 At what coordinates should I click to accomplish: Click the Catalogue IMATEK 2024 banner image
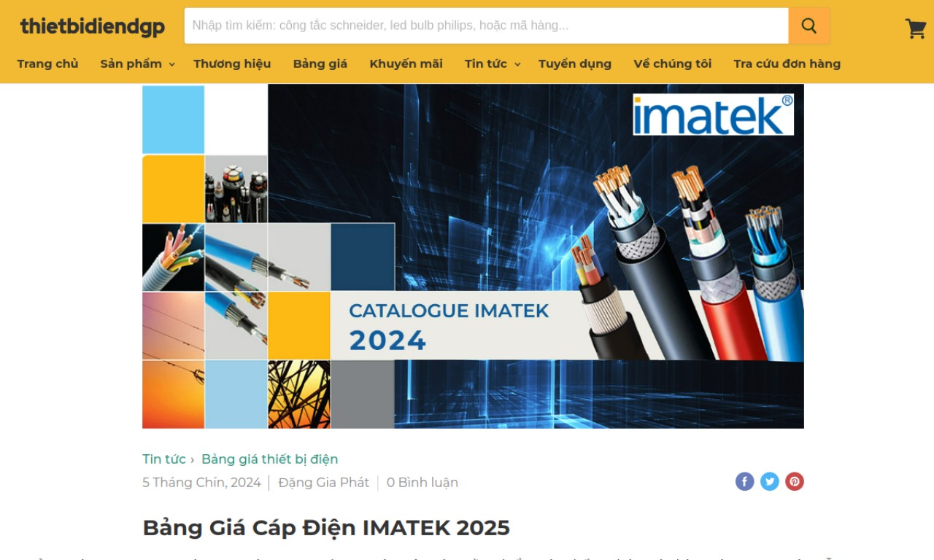point(473,256)
